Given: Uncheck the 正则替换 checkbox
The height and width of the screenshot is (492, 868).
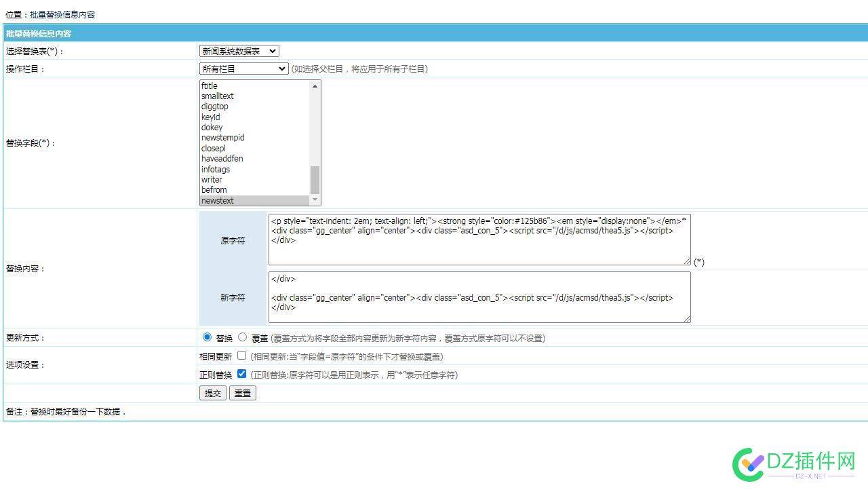Looking at the screenshot, I should tap(241, 373).
